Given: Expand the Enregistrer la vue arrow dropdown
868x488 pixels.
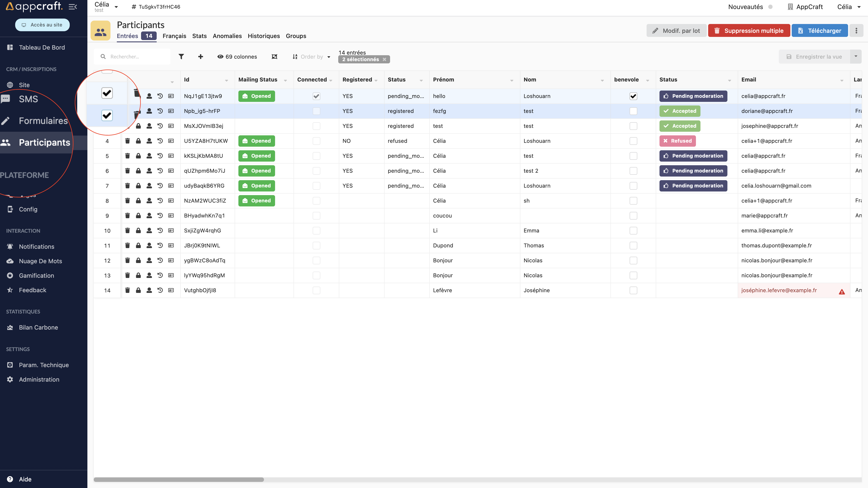Looking at the screenshot, I should point(856,57).
